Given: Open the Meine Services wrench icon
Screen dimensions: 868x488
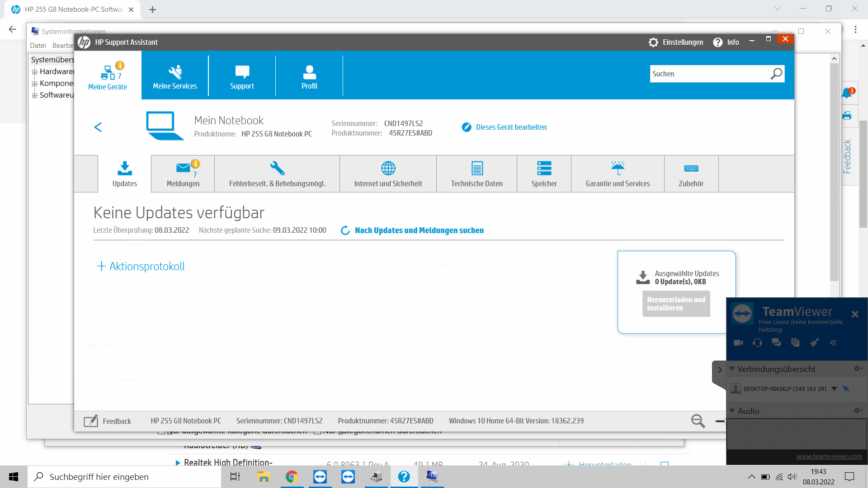Looking at the screenshot, I should coord(175,72).
